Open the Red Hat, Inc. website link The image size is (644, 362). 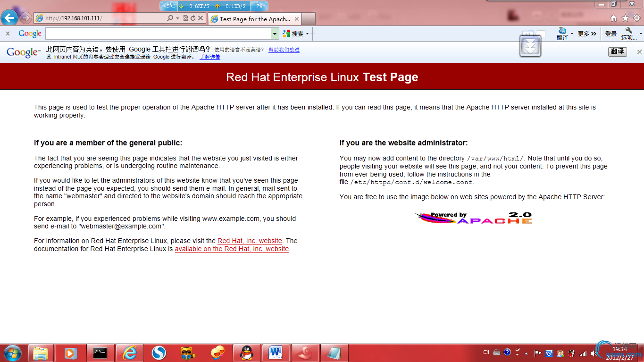pos(250,241)
